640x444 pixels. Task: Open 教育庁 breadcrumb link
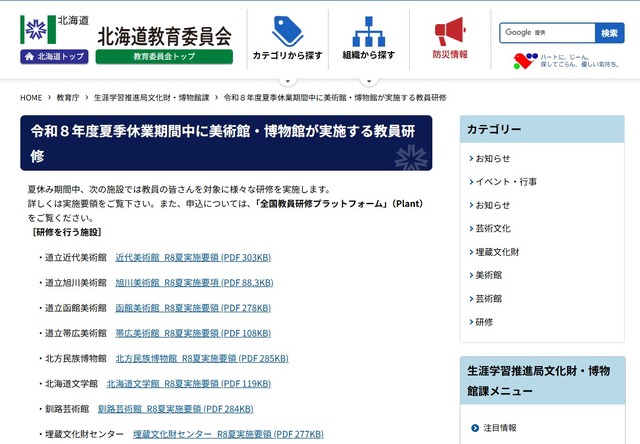(x=68, y=98)
